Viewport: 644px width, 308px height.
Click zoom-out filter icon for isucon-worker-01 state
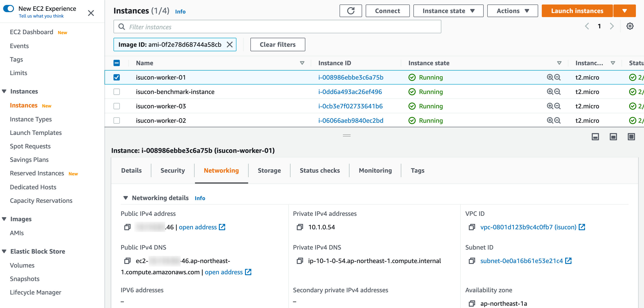558,77
